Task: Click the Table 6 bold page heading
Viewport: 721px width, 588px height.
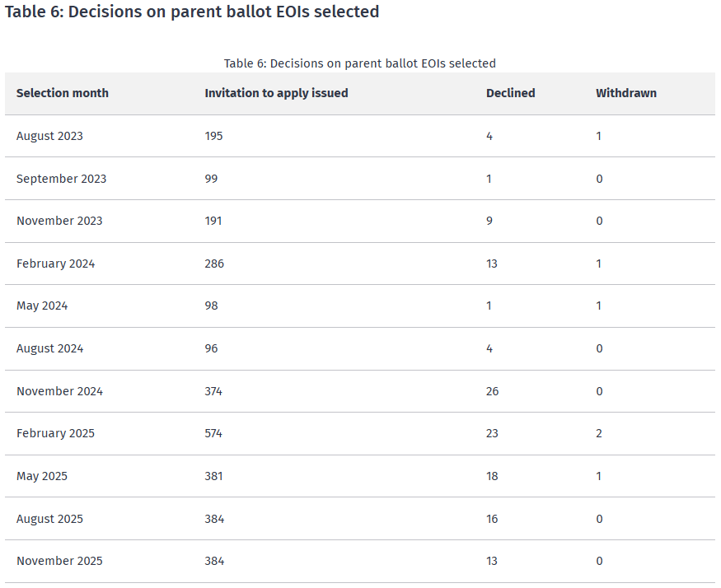Action: (x=192, y=12)
